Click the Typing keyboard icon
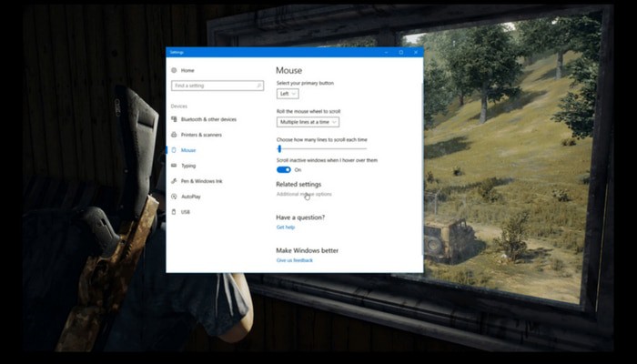This screenshot has height=364, width=637. point(174,166)
